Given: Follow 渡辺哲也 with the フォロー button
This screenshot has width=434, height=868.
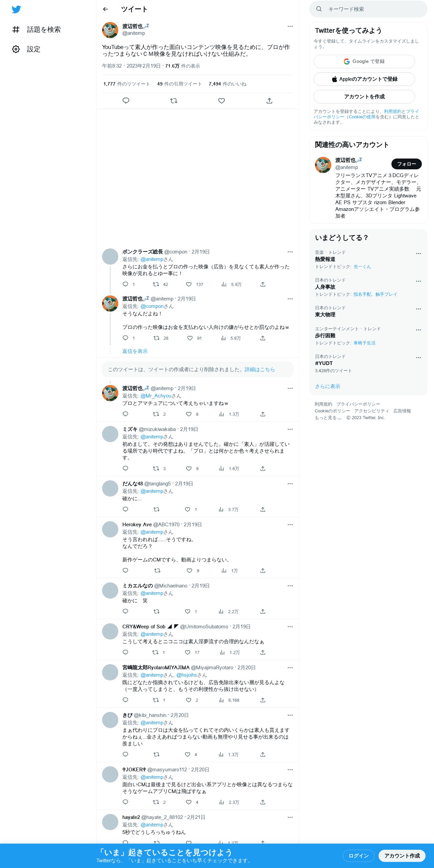Looking at the screenshot, I should click(407, 164).
